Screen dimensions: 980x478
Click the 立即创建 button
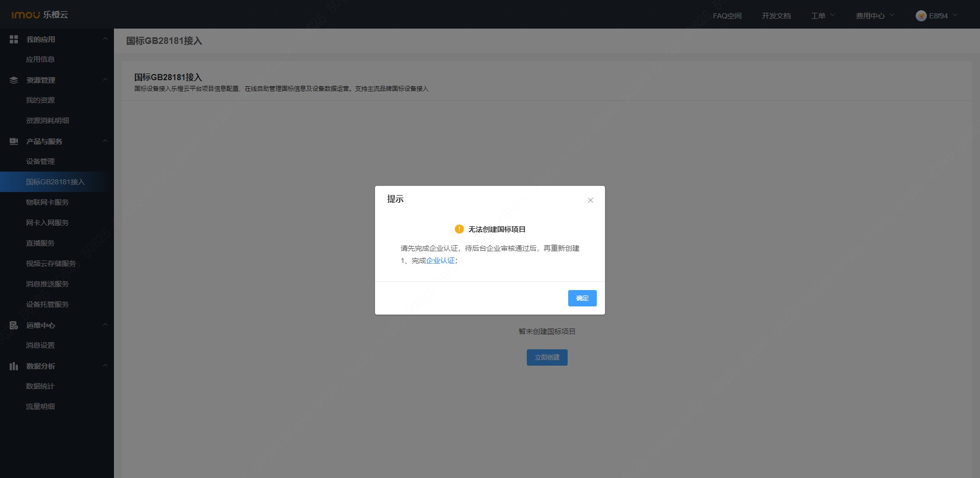(x=547, y=357)
